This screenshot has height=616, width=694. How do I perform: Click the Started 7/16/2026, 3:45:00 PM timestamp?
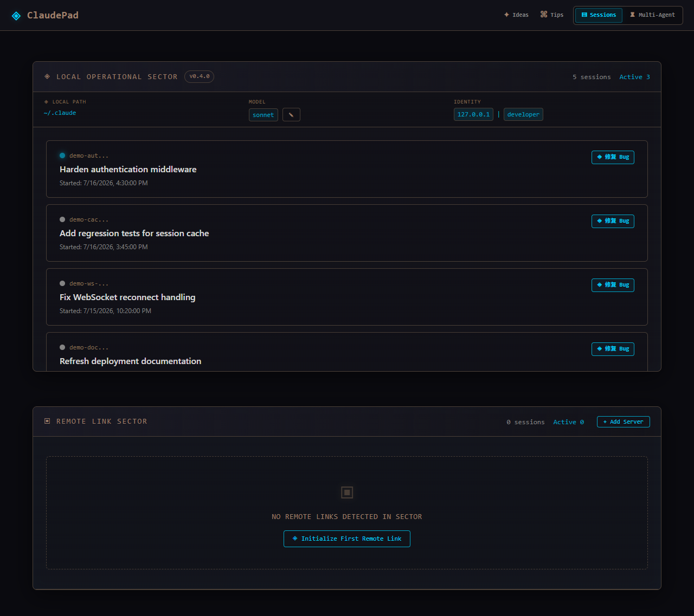pos(104,247)
